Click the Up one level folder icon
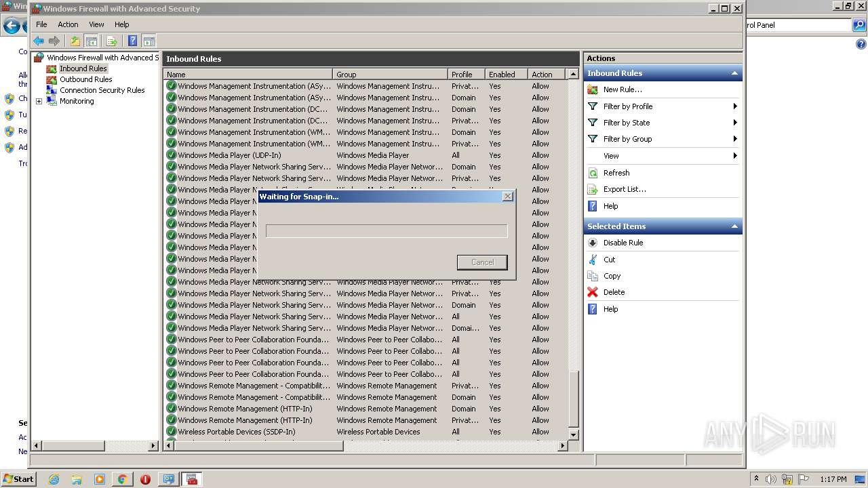Image resolution: width=868 pixels, height=488 pixels. coord(75,41)
